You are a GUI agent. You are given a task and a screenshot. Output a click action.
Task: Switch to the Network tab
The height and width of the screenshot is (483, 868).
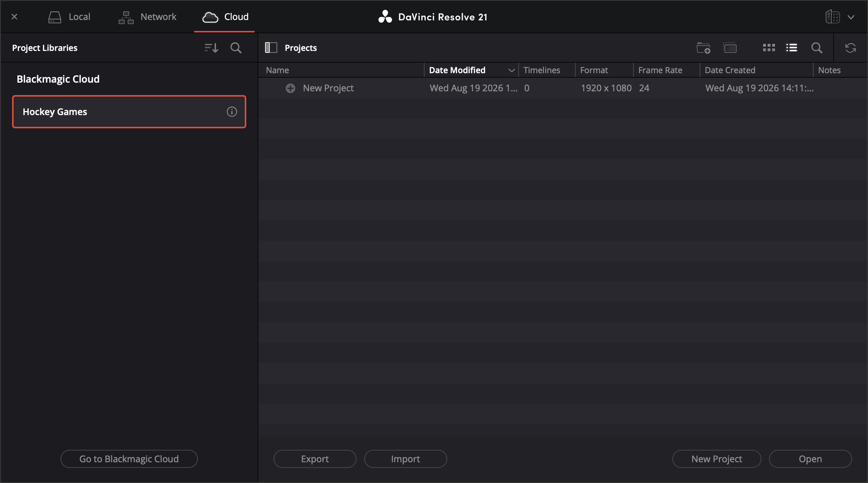[147, 17]
